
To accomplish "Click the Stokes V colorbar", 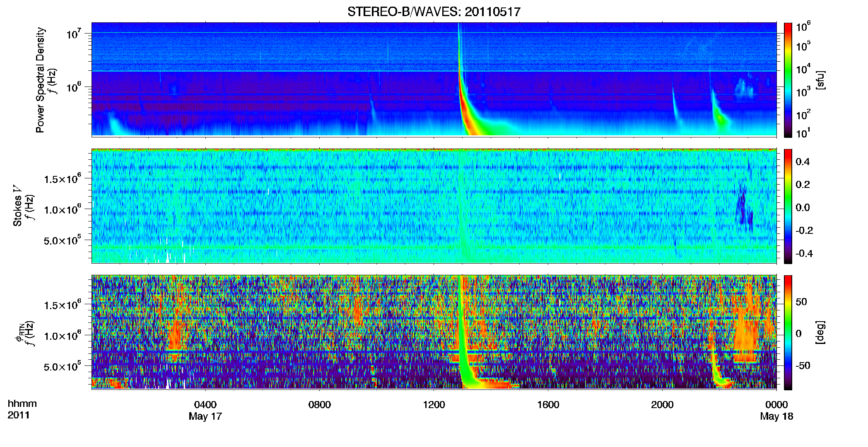I will pos(788,206).
